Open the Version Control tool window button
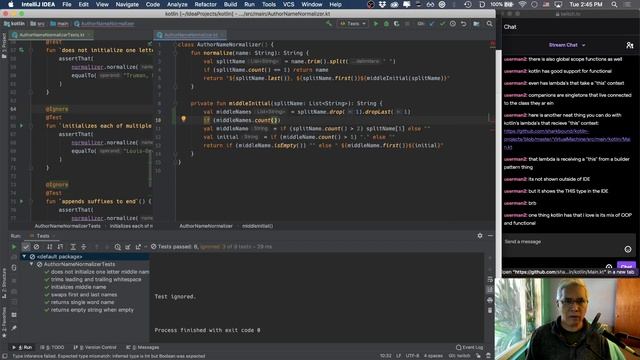The image size is (640, 360). click(x=95, y=347)
